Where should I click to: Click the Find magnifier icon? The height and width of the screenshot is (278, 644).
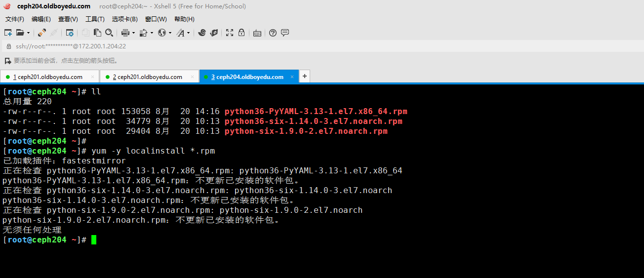click(x=109, y=33)
